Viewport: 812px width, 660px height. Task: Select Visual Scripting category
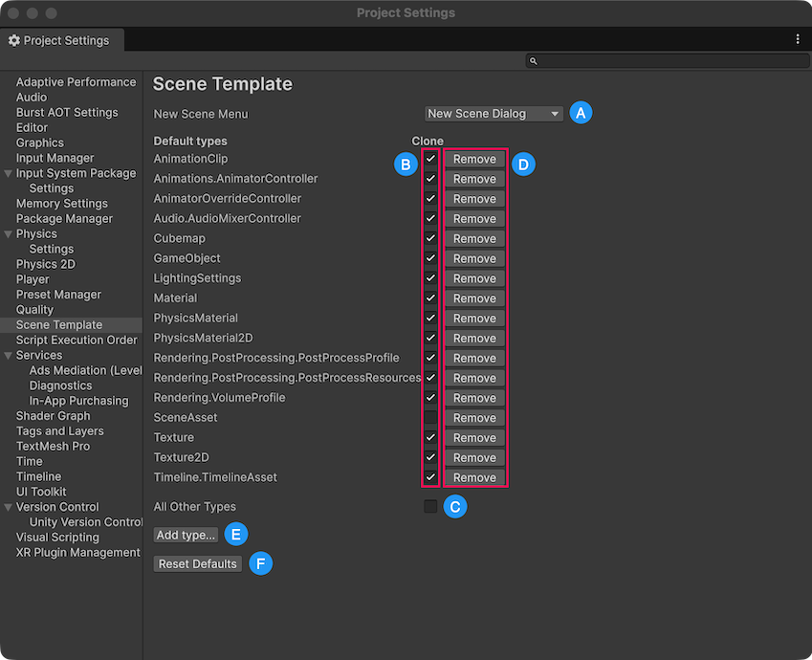pos(57,538)
